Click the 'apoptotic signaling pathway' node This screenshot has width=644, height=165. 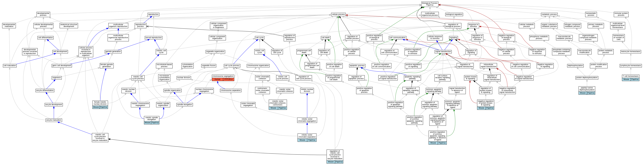click(x=412, y=78)
